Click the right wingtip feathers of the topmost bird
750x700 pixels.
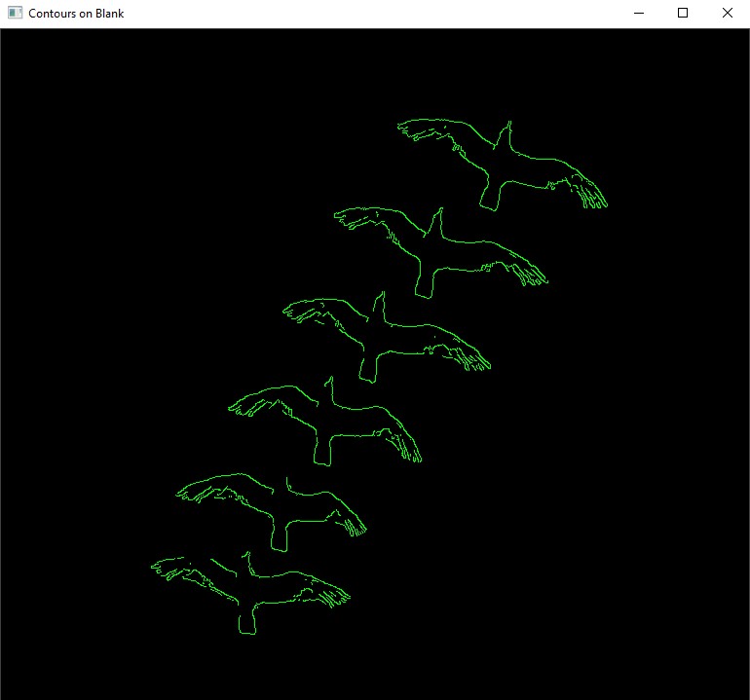pos(592,196)
